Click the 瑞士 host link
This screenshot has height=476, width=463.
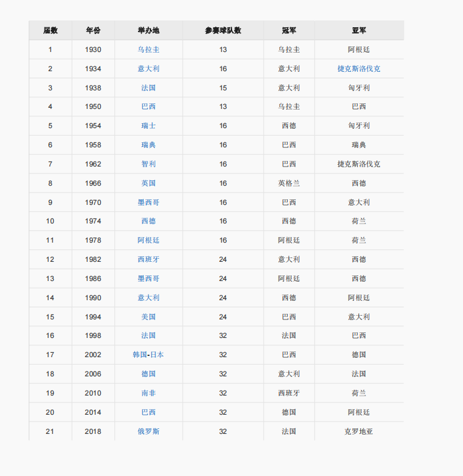[x=149, y=126]
